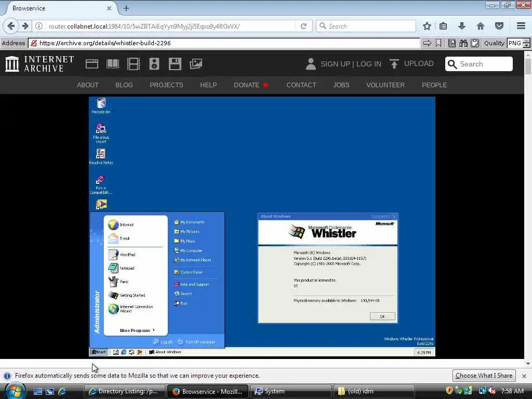Open the HELP menu item

tap(208, 85)
